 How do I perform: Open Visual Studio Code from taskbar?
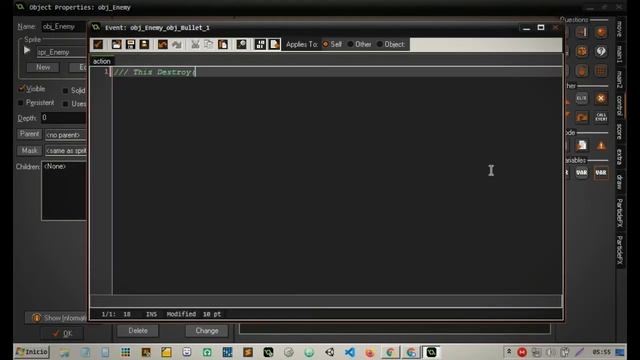click(349, 352)
